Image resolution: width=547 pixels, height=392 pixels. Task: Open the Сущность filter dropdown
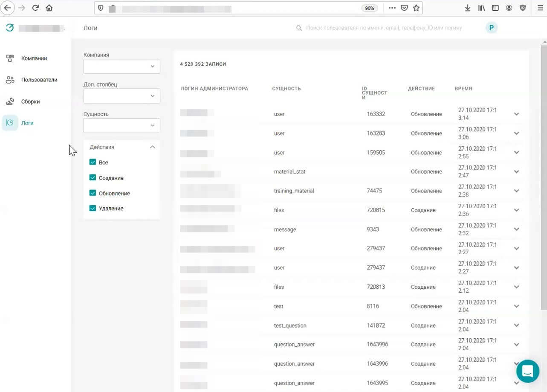122,125
